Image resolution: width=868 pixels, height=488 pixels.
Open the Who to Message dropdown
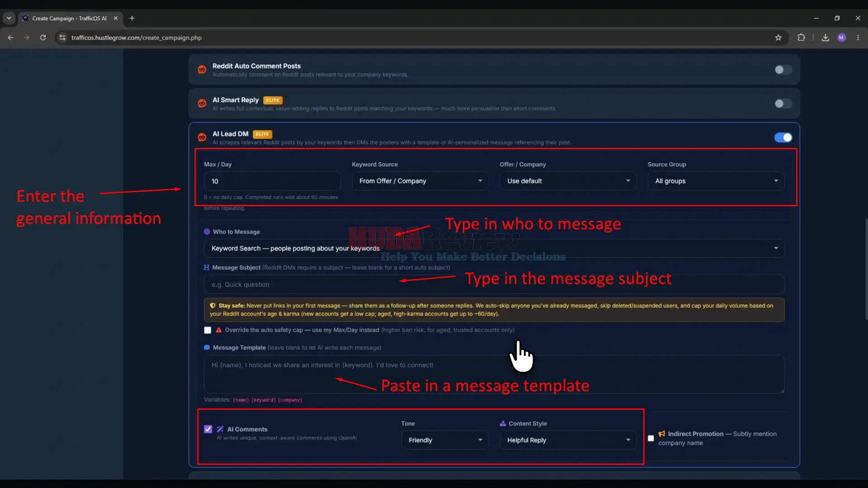[494, 248]
